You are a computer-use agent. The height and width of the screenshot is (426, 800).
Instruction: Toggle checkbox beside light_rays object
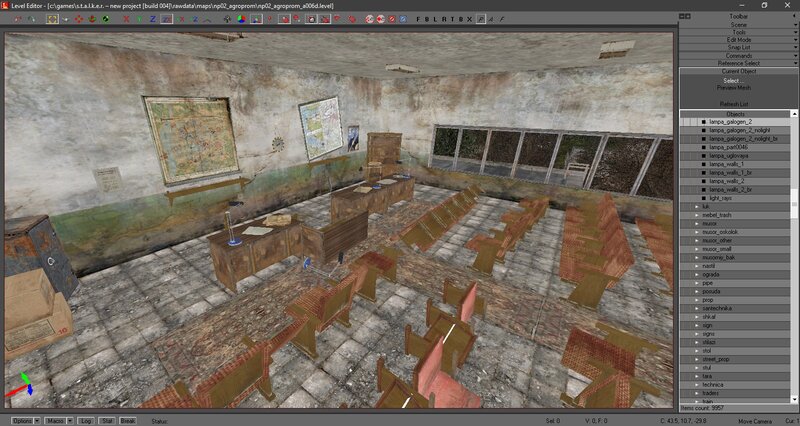(x=704, y=198)
